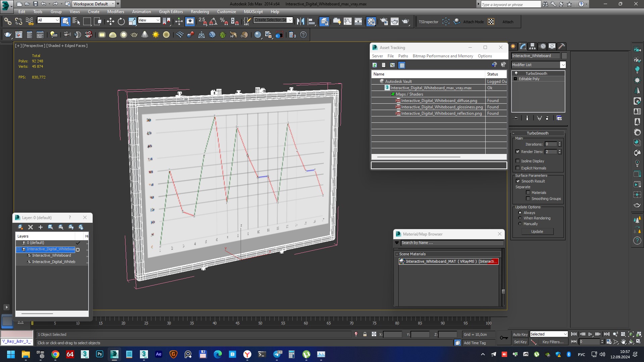Screen dimensions: 644x362
Task: Open Select by Name tool
Action: [x=76, y=22]
